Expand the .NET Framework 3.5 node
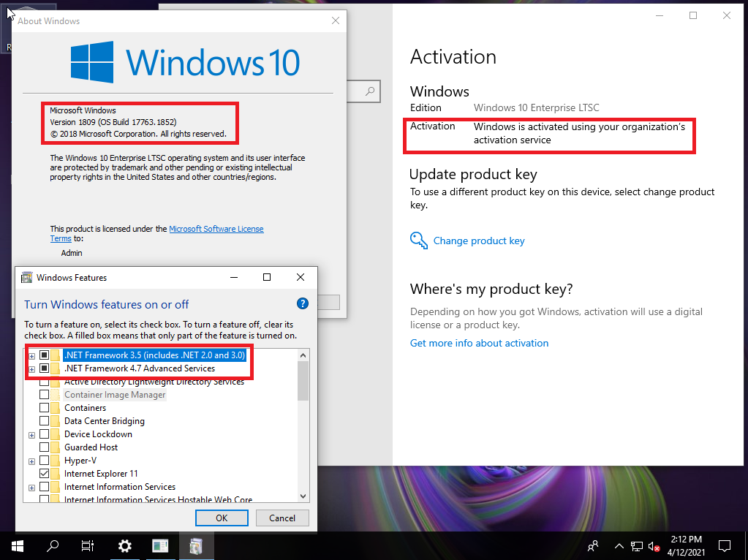748x560 pixels. pos(31,356)
